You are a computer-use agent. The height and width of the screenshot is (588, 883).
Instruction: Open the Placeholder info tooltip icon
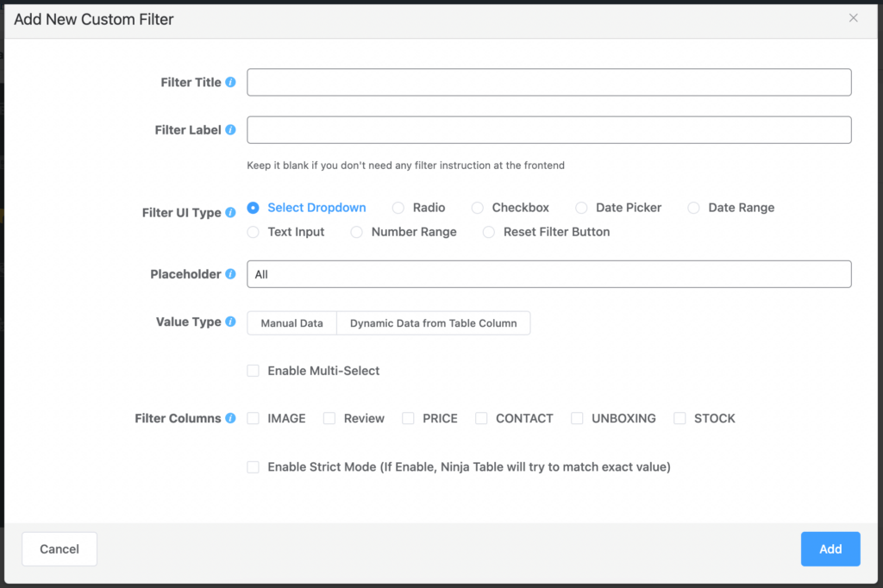pyautogui.click(x=231, y=273)
